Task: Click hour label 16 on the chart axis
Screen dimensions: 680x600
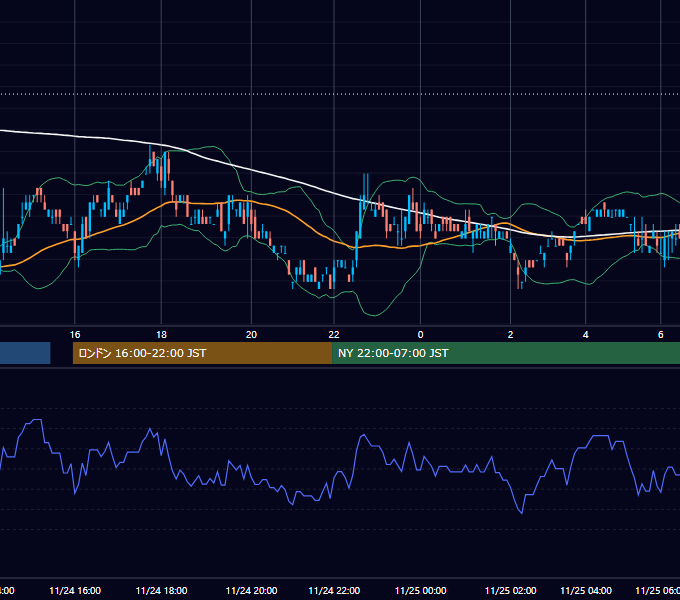Action: point(75,334)
